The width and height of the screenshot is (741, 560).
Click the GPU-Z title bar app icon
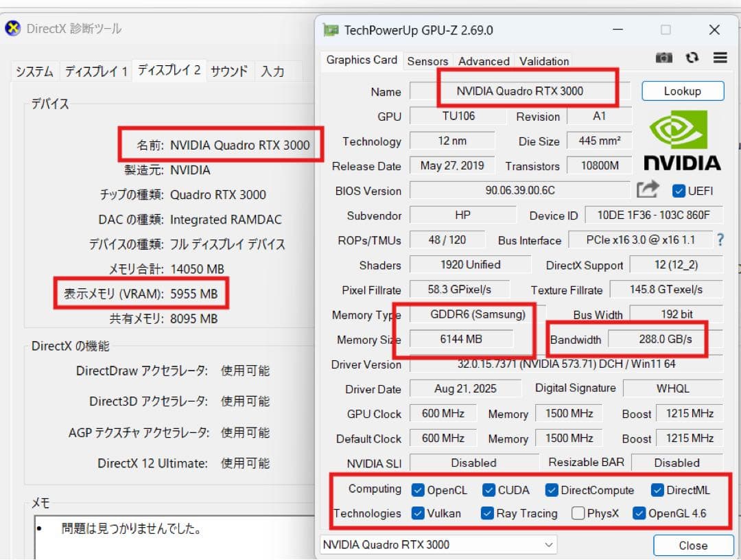click(331, 30)
